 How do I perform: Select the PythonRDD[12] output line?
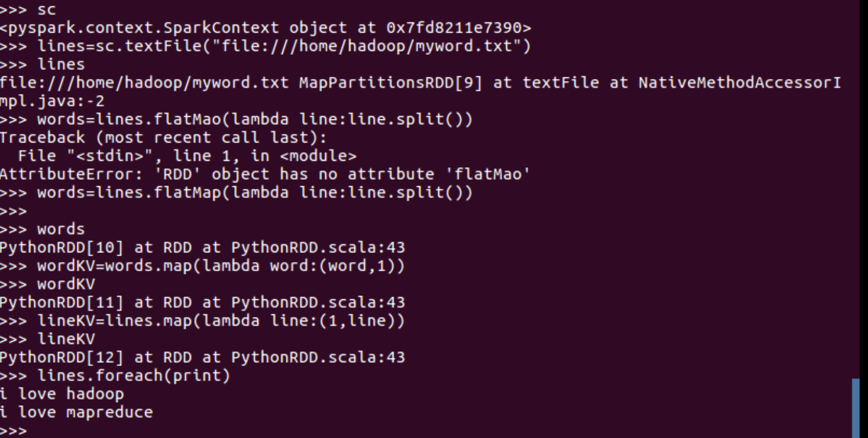[x=202, y=358]
